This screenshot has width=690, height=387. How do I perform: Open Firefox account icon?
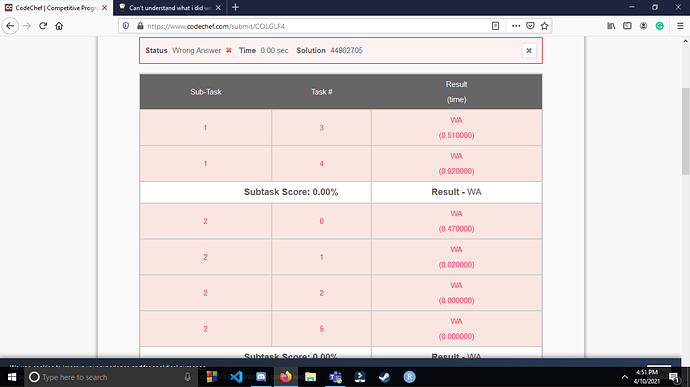(x=643, y=26)
